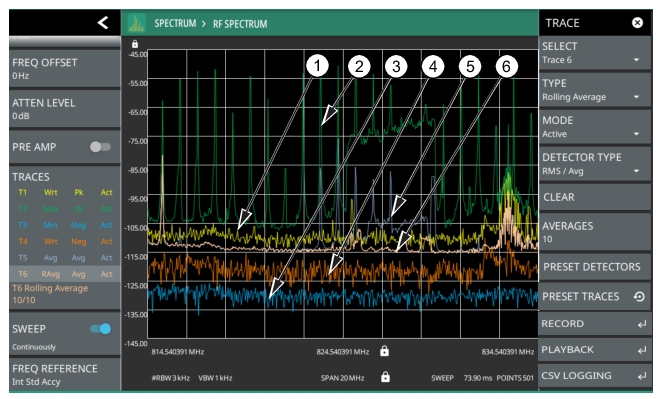Edit the AVERAGES value field
Image resolution: width=662 pixels, height=399 pixels.
[x=594, y=232]
